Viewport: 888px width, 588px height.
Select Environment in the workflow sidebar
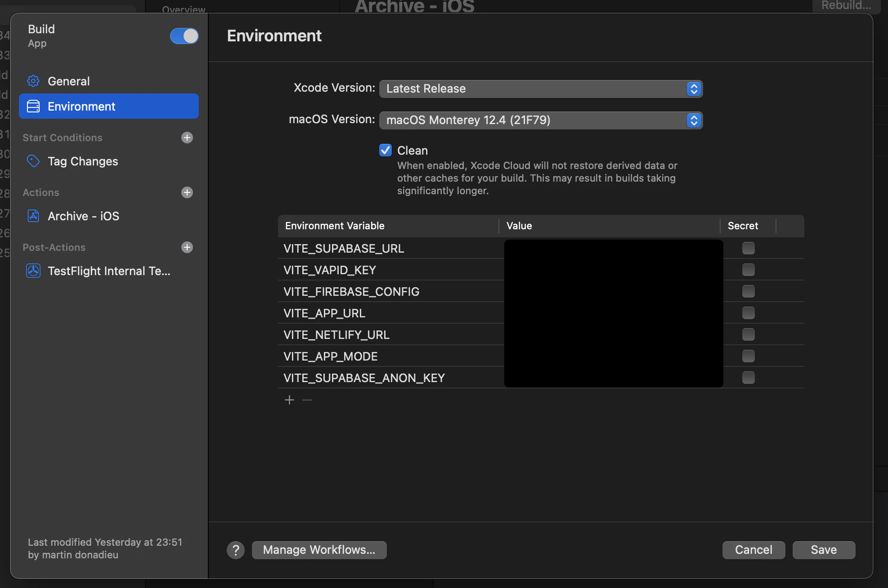[x=81, y=106]
